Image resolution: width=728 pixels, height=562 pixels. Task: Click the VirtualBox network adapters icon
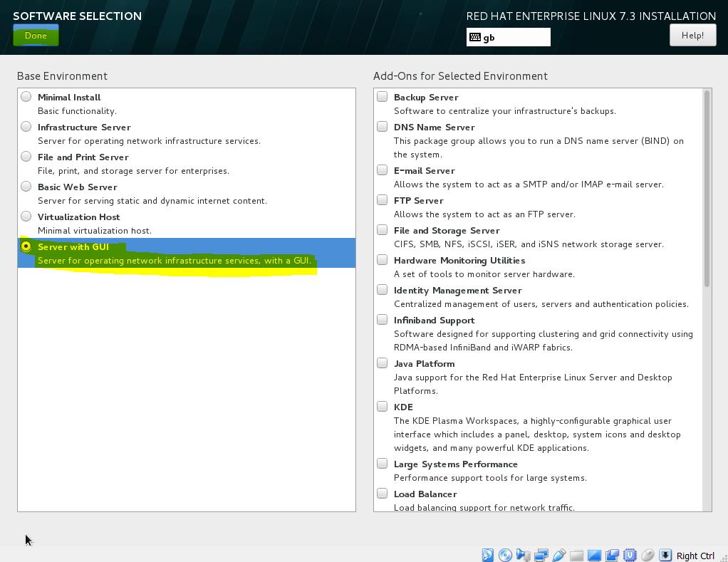pos(541,555)
